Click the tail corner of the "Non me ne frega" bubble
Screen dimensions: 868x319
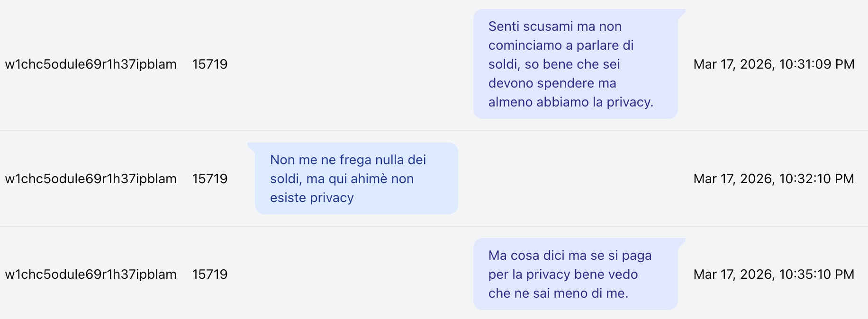pos(251,146)
